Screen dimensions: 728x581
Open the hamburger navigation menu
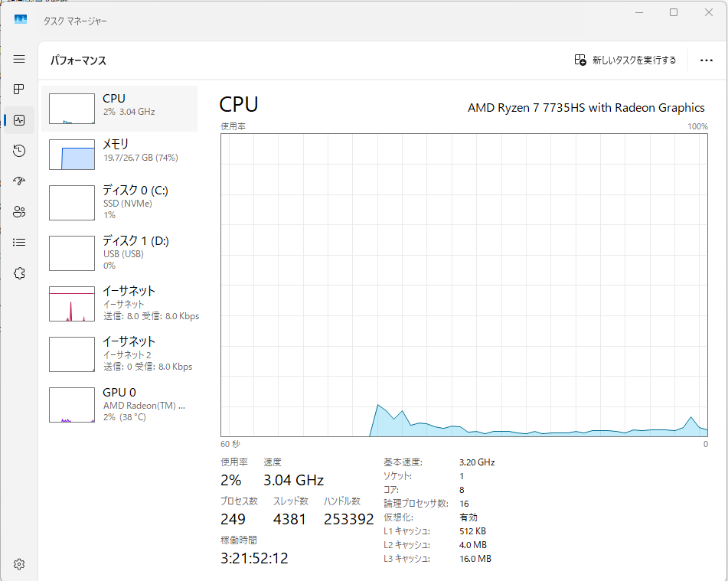(19, 59)
